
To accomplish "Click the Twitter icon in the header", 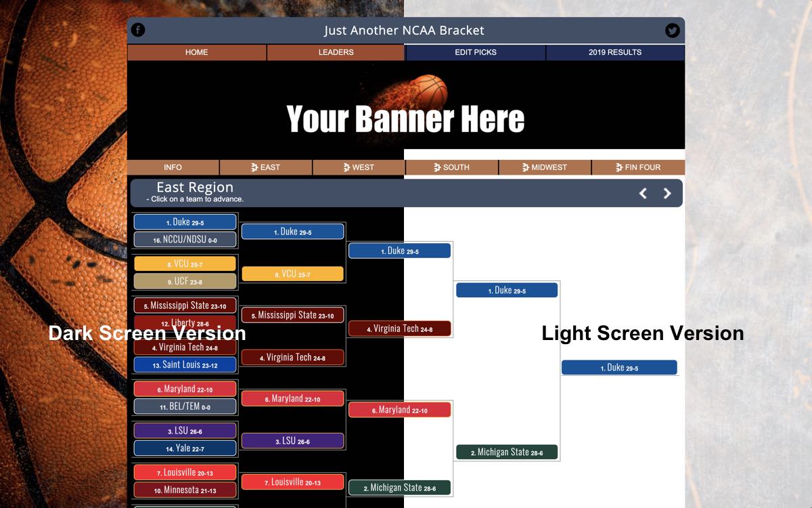I will [x=672, y=30].
